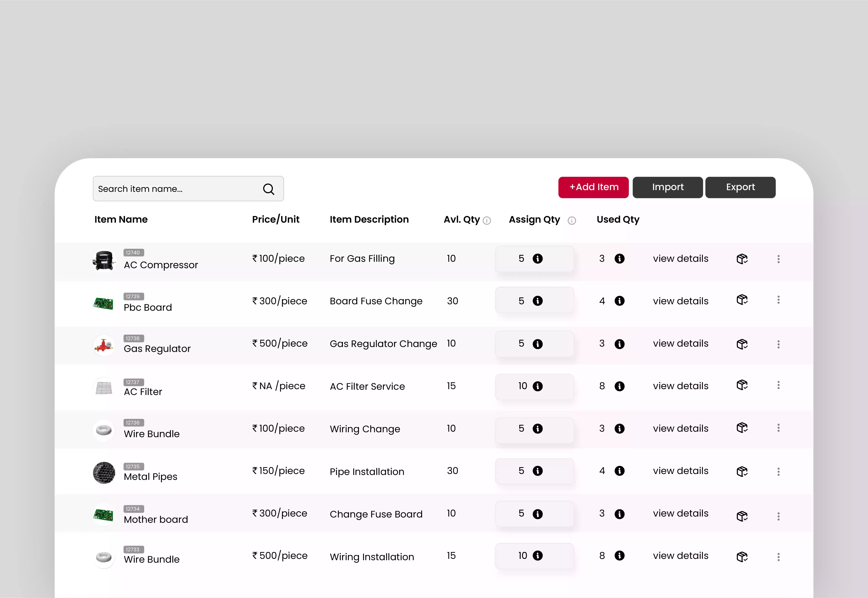868x598 pixels.
Task: Click the Pipe Installation description text
Action: pos(367,472)
